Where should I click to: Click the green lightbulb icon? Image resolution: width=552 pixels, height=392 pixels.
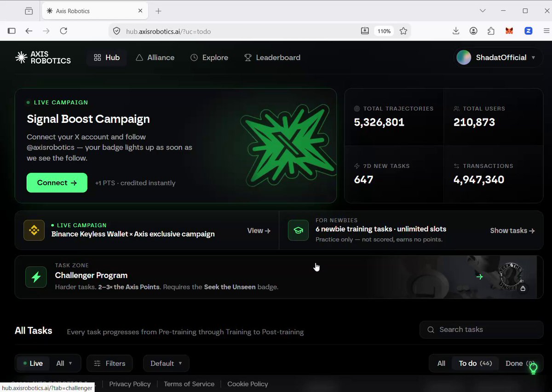(x=533, y=368)
